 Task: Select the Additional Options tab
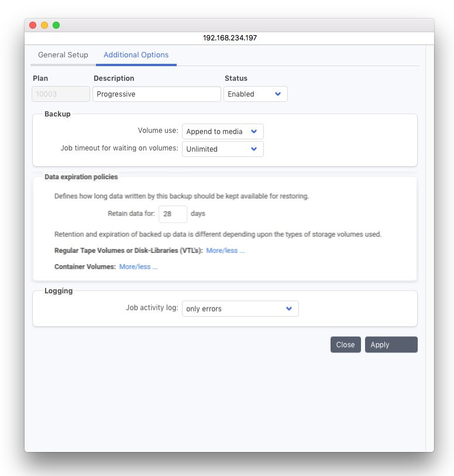(136, 55)
